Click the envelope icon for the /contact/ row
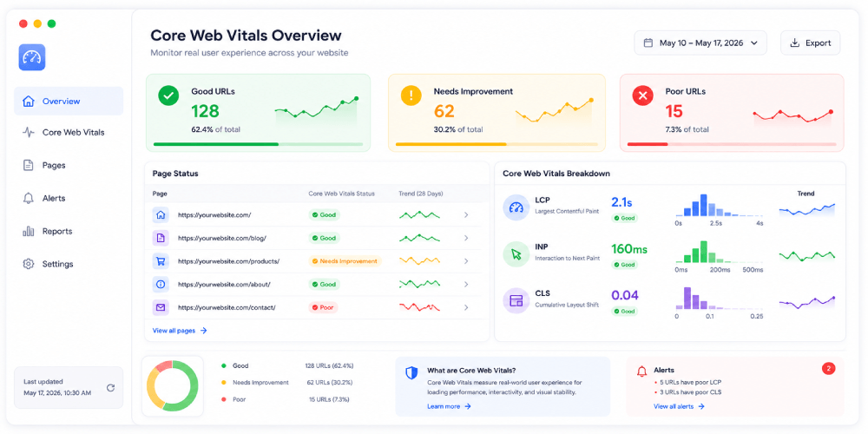Viewport: 868px width, 434px height. click(161, 307)
